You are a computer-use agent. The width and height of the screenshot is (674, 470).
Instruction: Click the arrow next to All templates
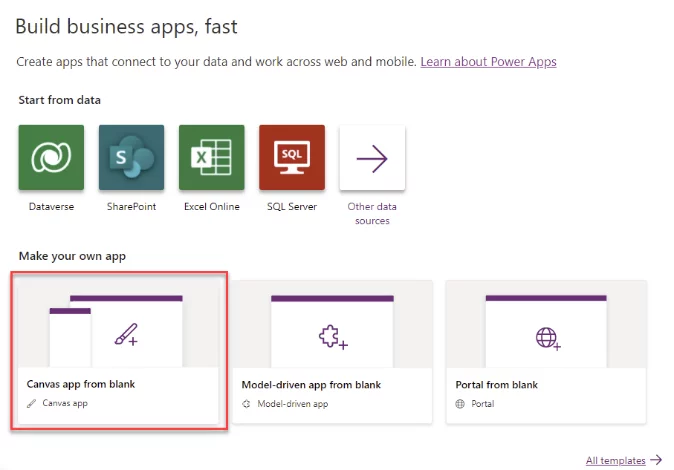(656, 460)
